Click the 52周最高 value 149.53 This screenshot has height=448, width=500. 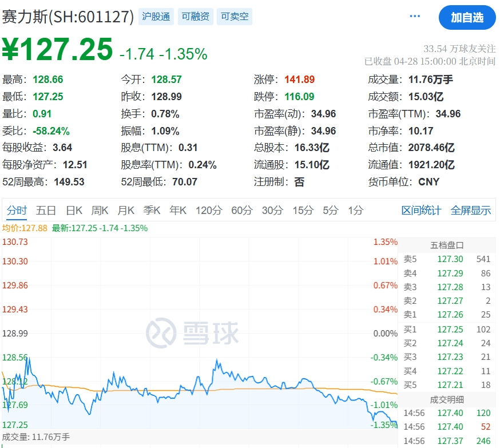point(69,182)
